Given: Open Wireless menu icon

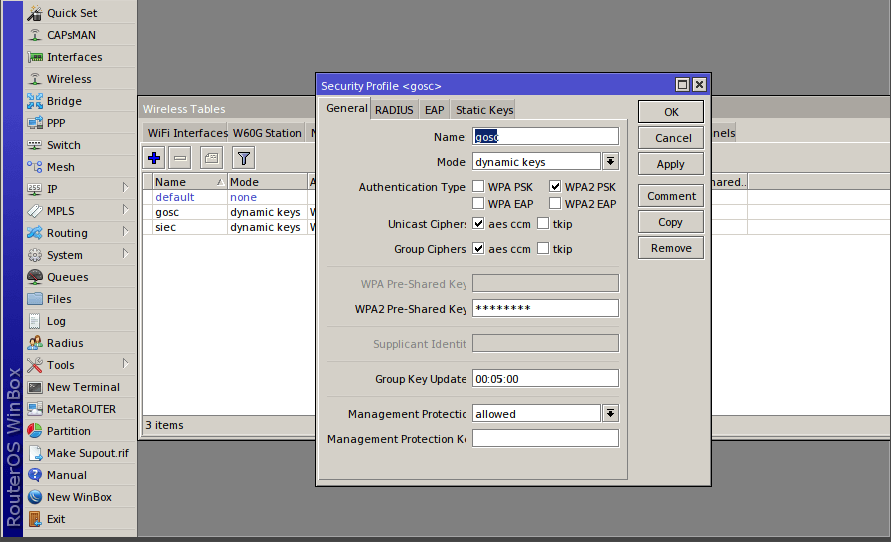Looking at the screenshot, I should (x=35, y=79).
